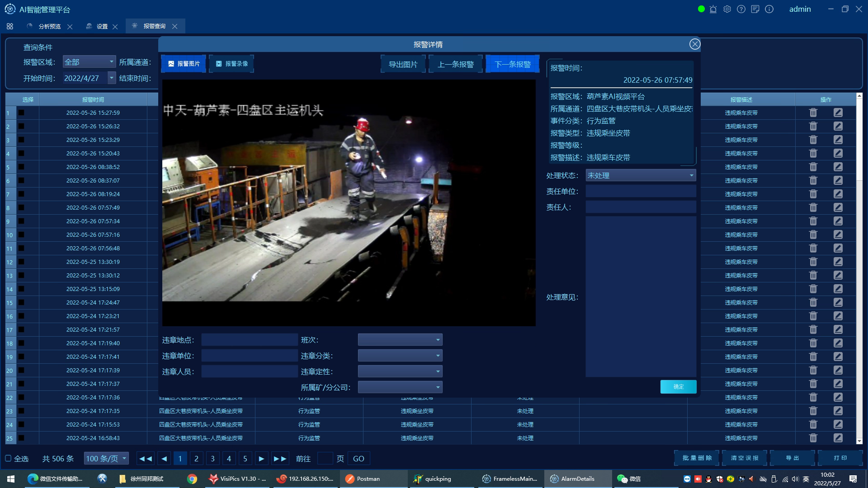Screen dimensions: 868x488
Task: Select checkbox of row 2022-05-25 13:30:19
Action: [x=21, y=262]
